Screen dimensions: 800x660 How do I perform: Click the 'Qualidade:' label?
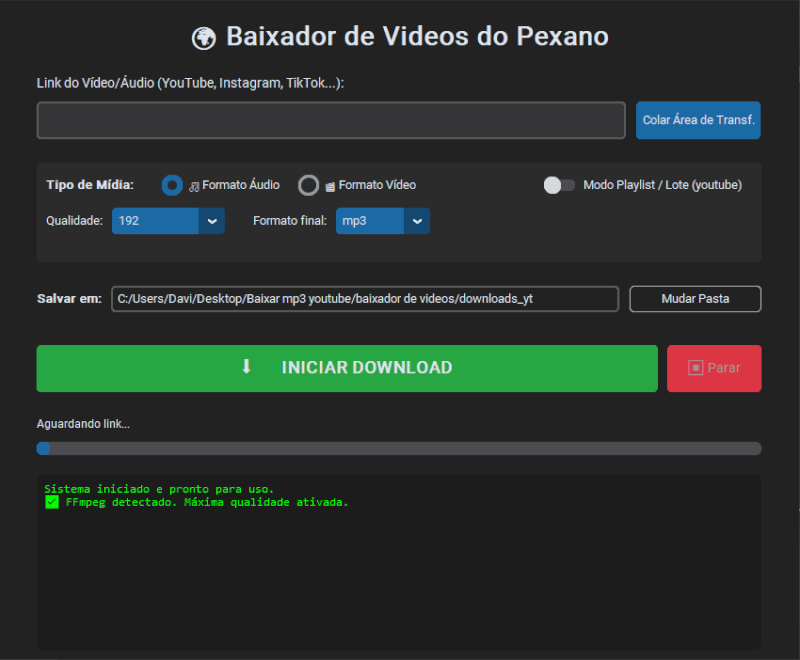[74, 221]
